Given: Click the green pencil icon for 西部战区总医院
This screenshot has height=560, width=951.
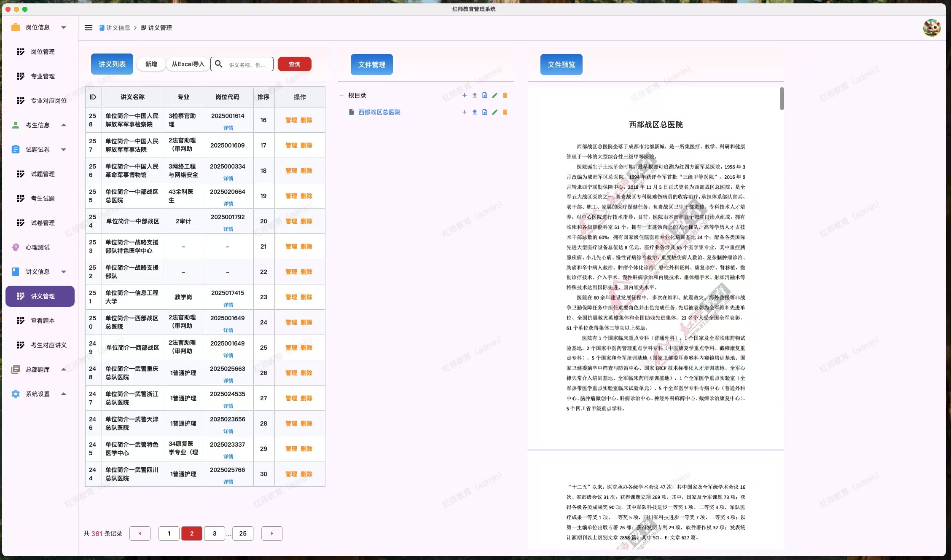Looking at the screenshot, I should click(x=495, y=112).
